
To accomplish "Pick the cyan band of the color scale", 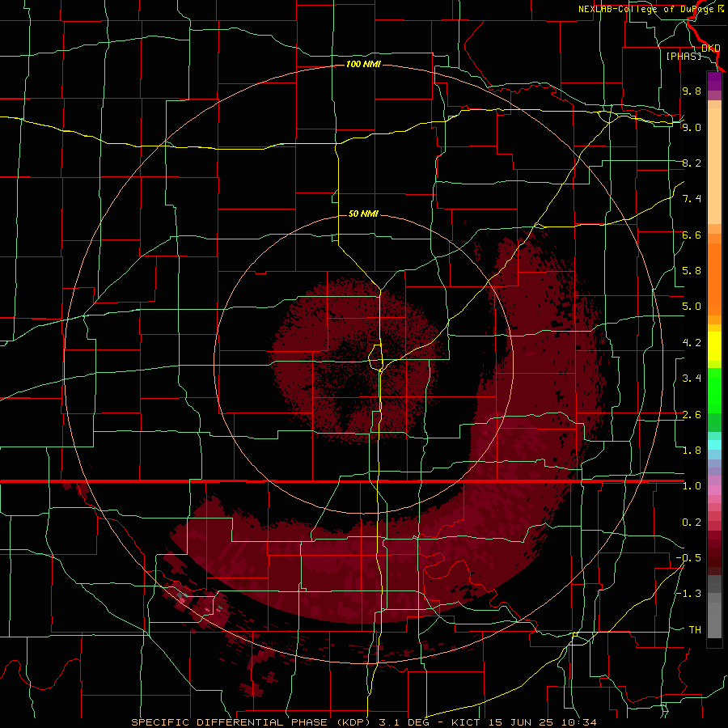I will (x=714, y=445).
